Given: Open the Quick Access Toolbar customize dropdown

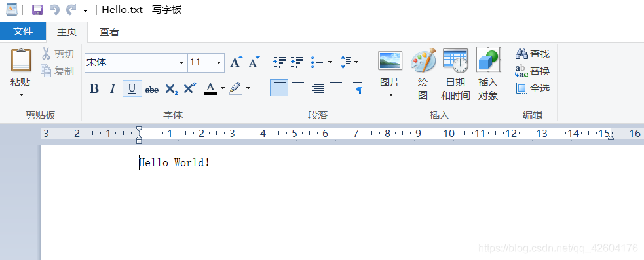Looking at the screenshot, I should 85,10.
